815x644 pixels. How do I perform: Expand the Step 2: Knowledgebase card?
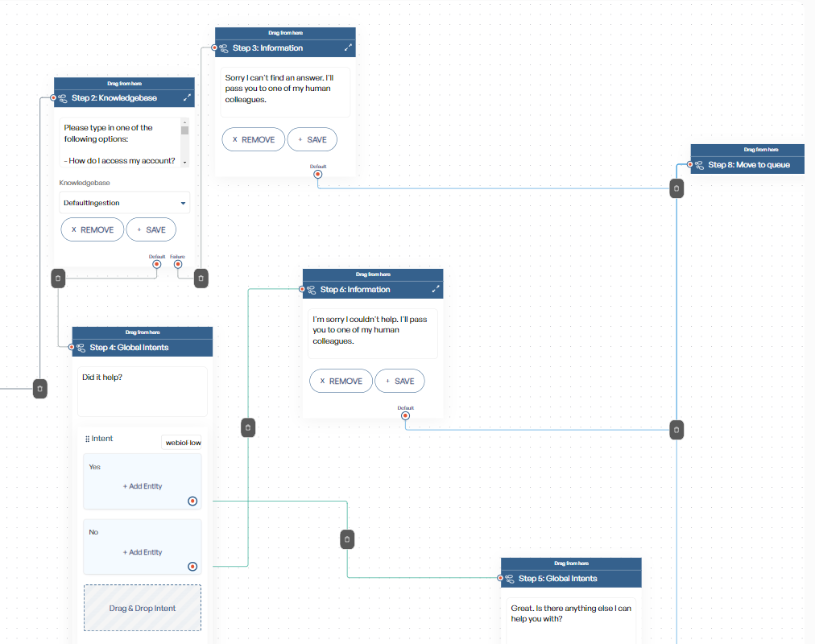tap(187, 97)
